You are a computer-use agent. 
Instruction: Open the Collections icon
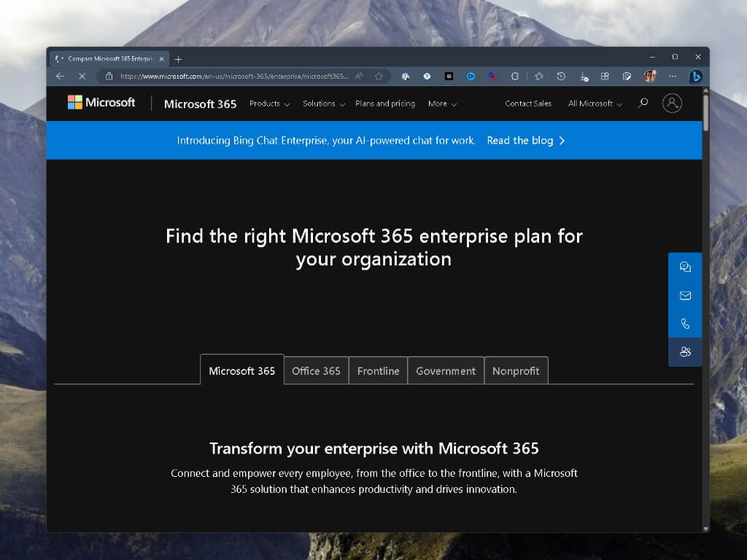(x=605, y=76)
